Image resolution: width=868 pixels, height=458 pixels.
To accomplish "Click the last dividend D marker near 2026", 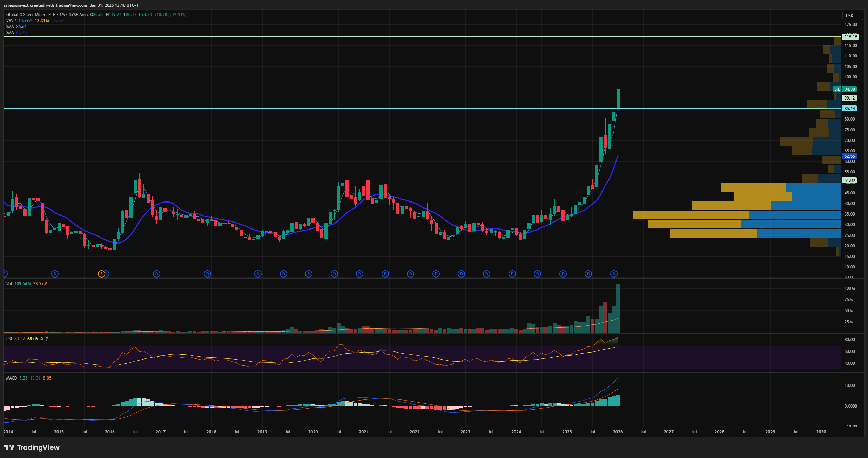I will tap(614, 274).
